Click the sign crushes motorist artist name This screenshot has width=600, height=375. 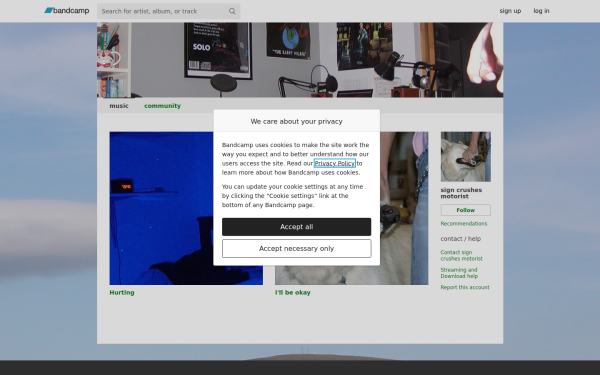(x=461, y=193)
